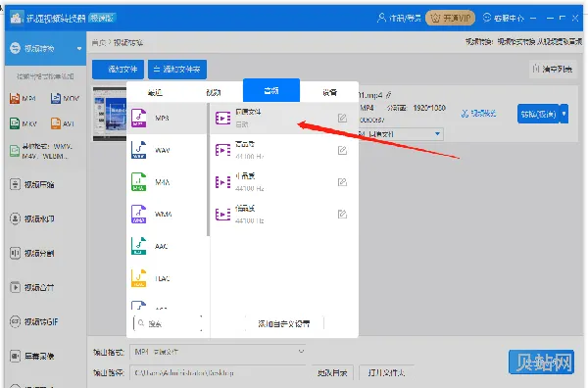Viewport: 588px width, 388px height.
Task: Open the video split tool in sidebar
Action: coord(32,253)
